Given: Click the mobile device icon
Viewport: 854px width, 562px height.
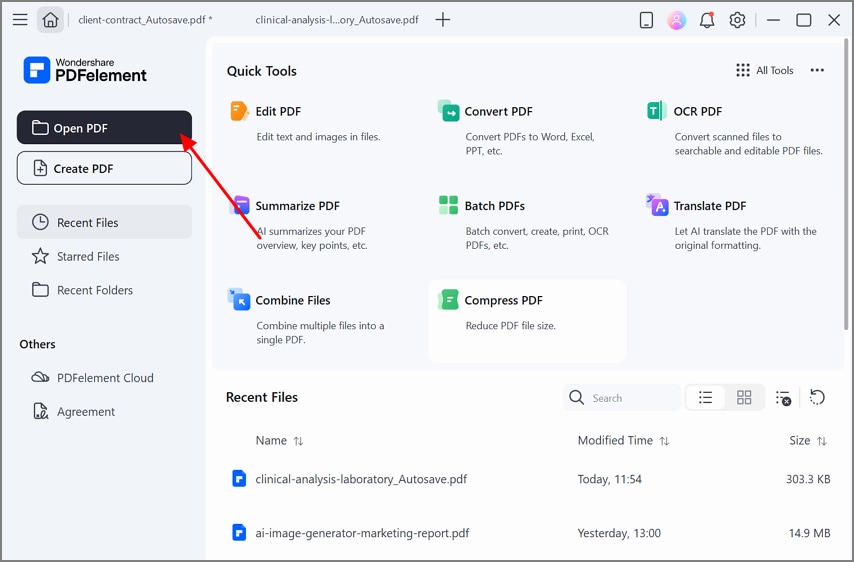Looking at the screenshot, I should [646, 20].
